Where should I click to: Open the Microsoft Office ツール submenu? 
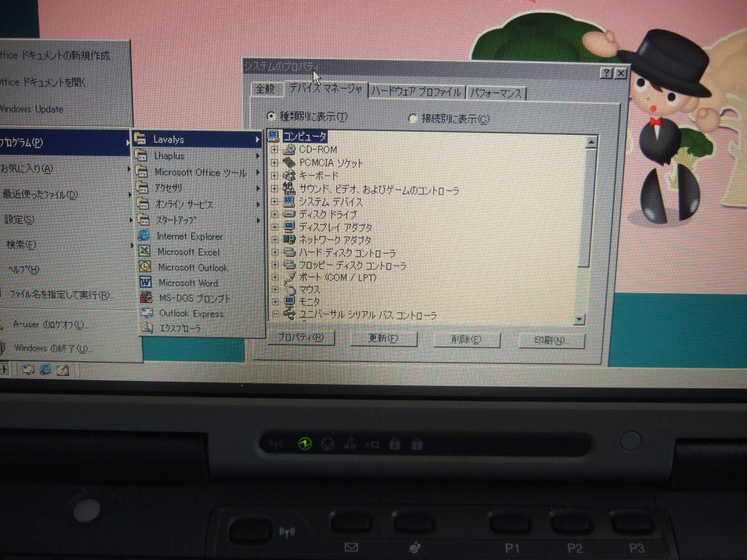click(198, 172)
